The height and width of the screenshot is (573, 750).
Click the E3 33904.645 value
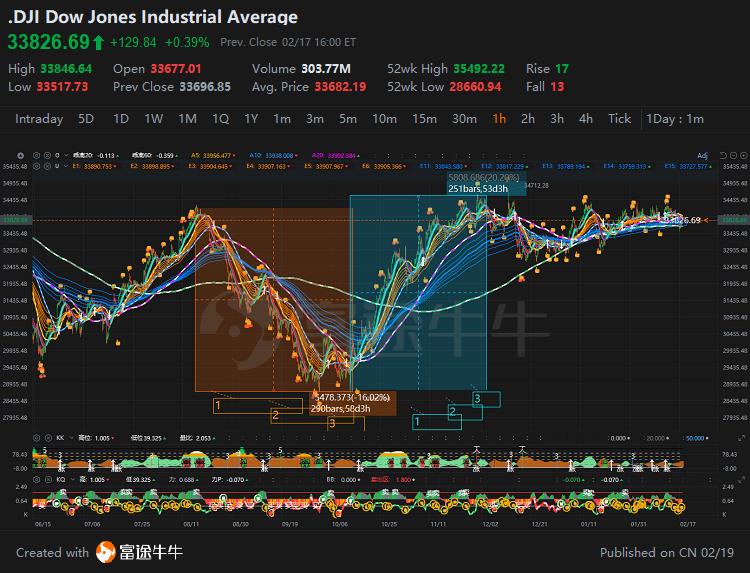(x=210, y=166)
